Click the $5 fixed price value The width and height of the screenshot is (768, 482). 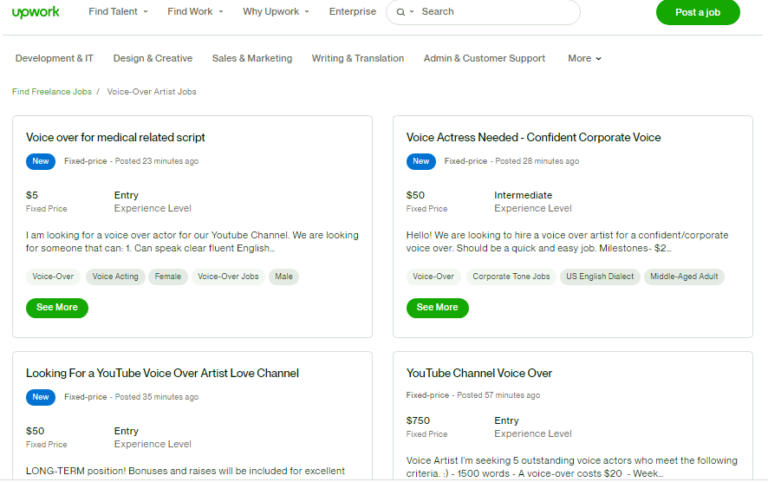pyautogui.click(x=32, y=195)
